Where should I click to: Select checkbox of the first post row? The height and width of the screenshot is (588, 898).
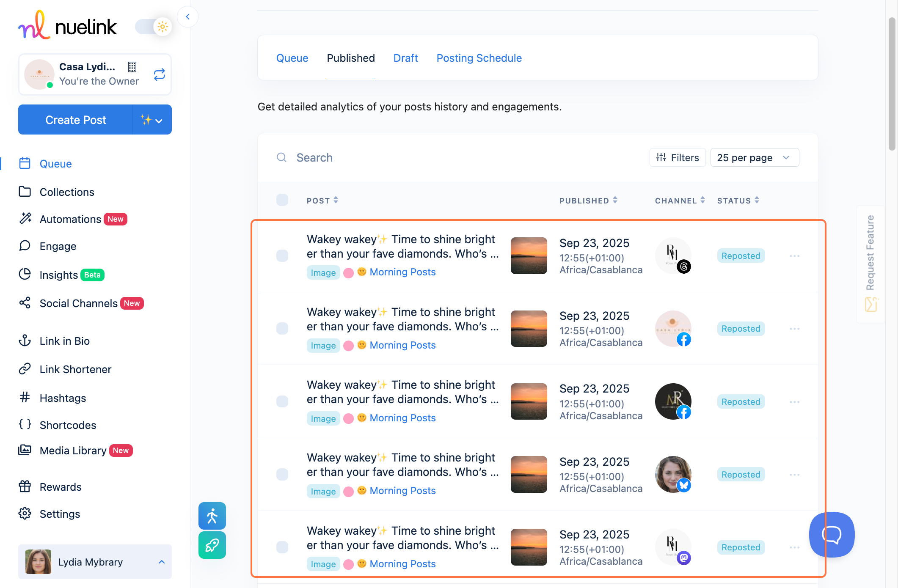point(282,256)
